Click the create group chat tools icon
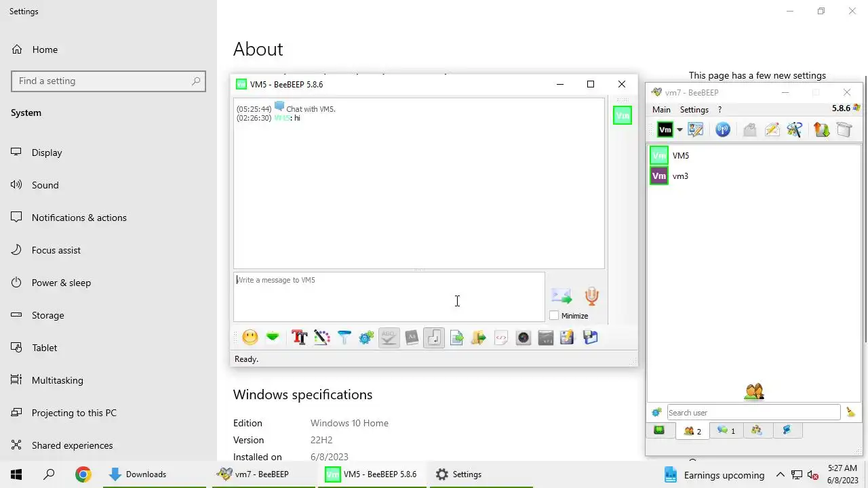 tap(795, 129)
